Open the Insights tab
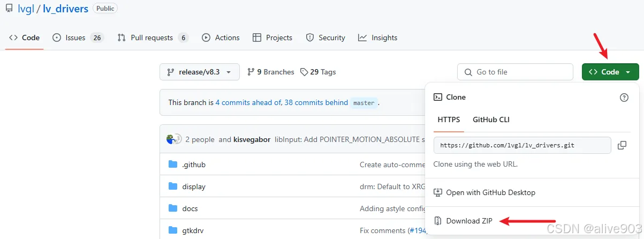 pyautogui.click(x=377, y=38)
